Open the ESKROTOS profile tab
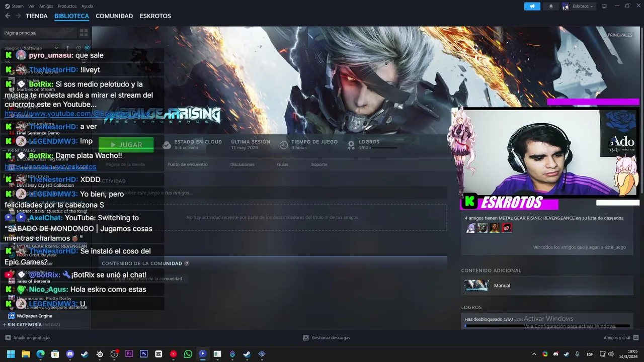This screenshot has width=644, height=362. coord(155,16)
